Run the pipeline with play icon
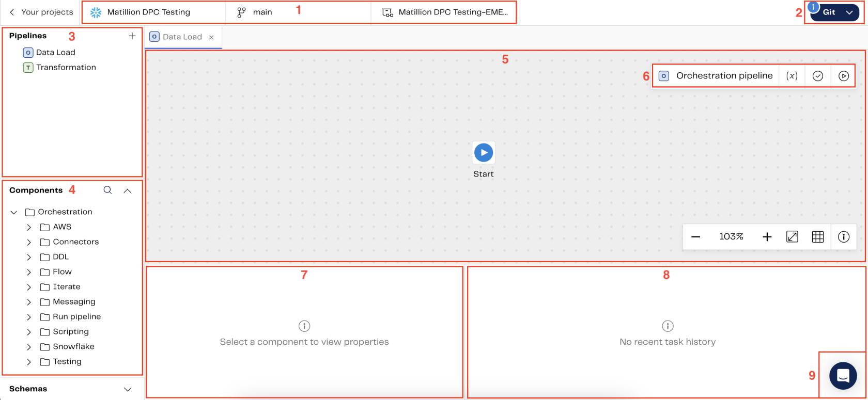 tap(843, 76)
